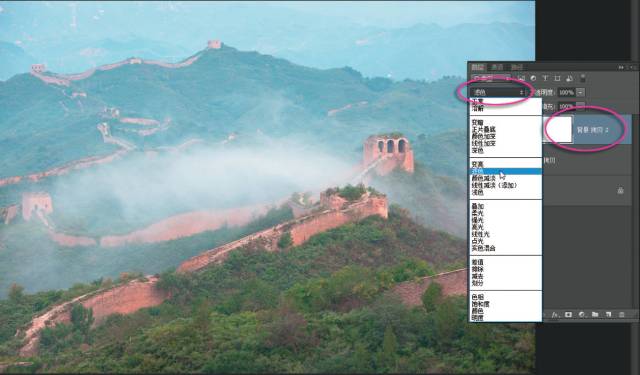640x375 pixels.
Task: Choose 强光 blend mode
Action: (506, 220)
